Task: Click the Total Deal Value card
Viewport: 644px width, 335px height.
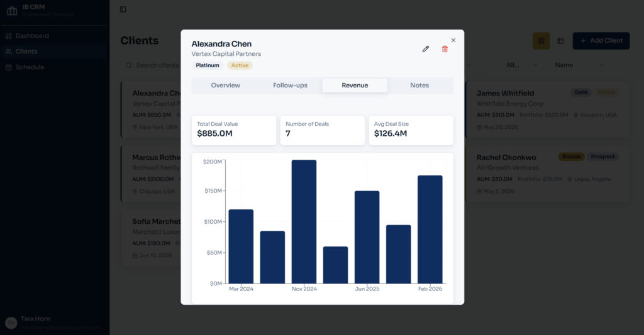Action: [234, 130]
